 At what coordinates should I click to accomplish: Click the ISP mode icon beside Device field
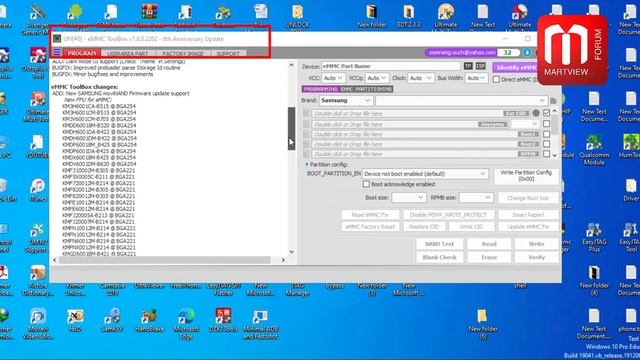click(480, 66)
